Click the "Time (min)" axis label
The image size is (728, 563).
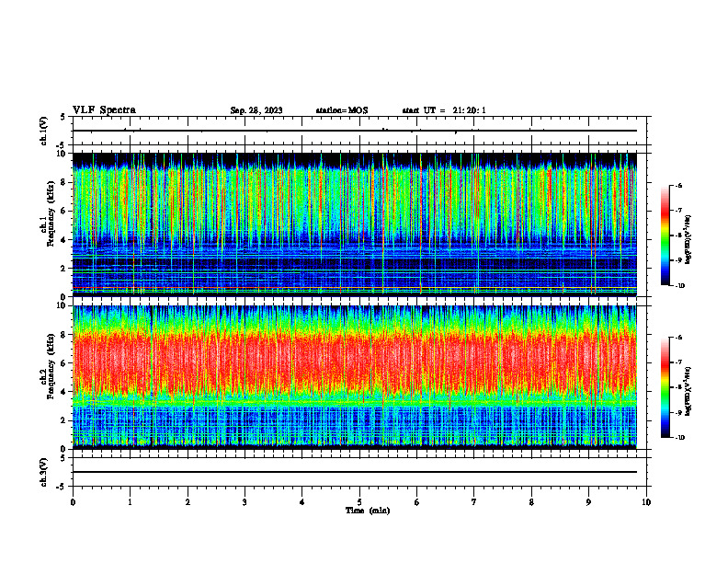[368, 511]
